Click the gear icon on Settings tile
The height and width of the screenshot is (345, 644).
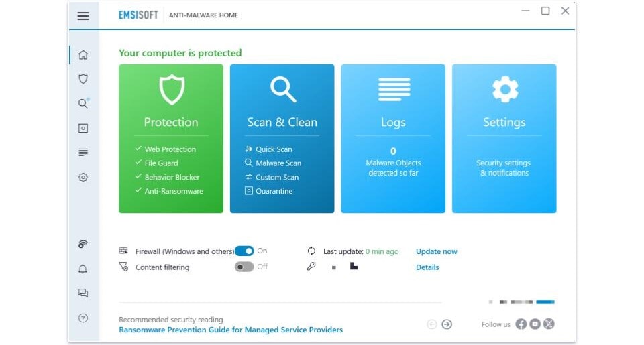pos(505,89)
